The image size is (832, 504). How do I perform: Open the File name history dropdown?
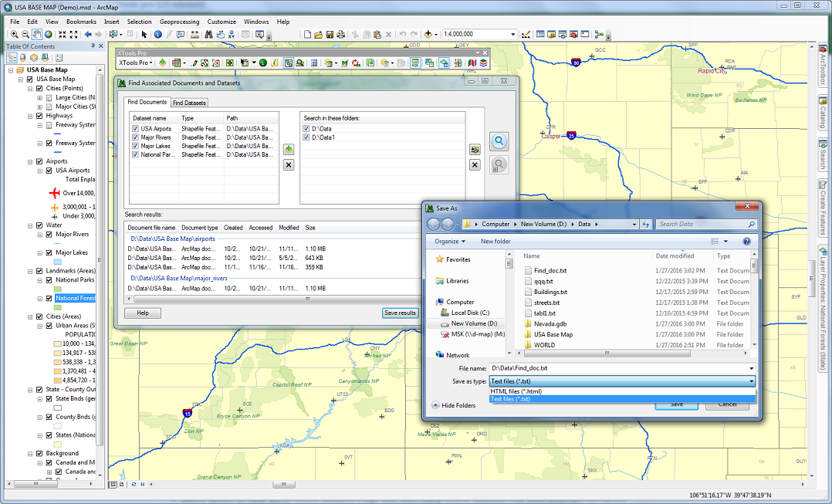pyautogui.click(x=752, y=368)
